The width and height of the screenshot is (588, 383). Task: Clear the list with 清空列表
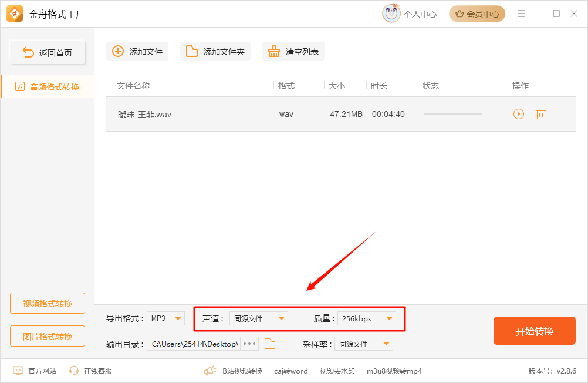[x=293, y=52]
